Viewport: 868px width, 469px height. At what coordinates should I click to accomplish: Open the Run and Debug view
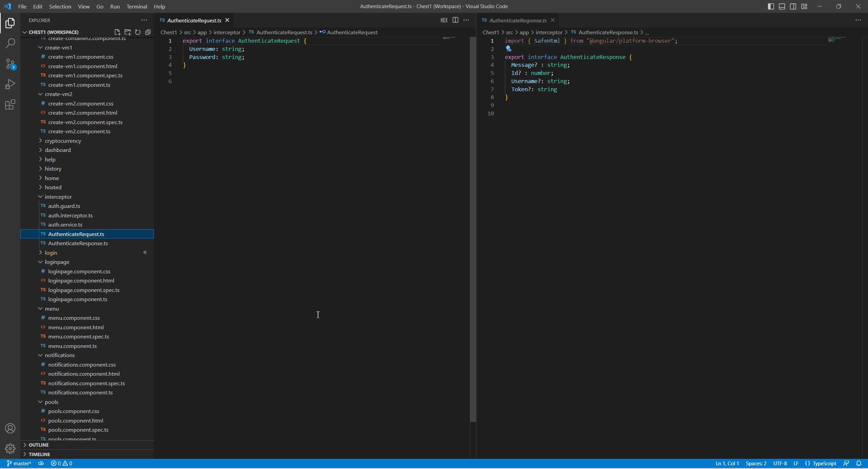[x=10, y=84]
